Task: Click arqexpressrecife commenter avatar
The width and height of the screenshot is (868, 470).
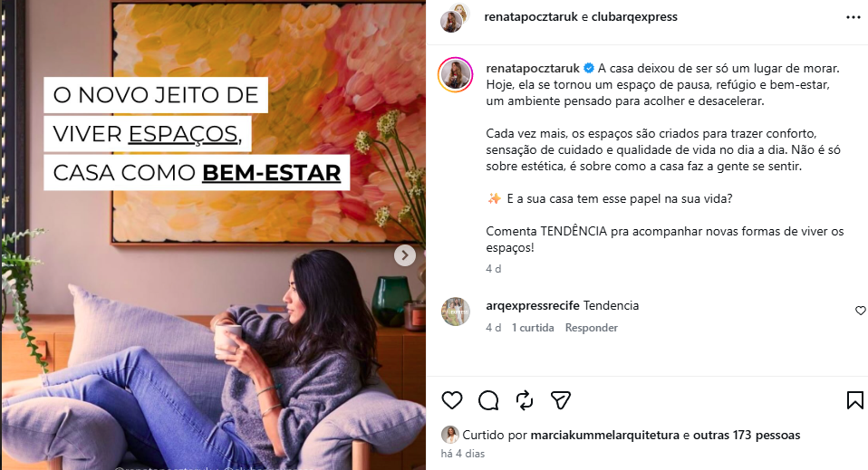Action: point(456,312)
